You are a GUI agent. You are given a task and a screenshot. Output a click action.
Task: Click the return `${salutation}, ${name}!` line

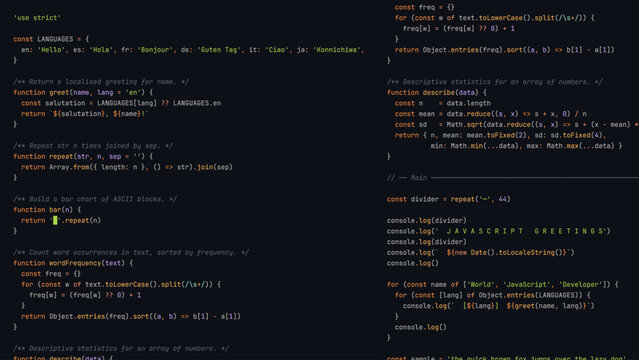click(85, 114)
